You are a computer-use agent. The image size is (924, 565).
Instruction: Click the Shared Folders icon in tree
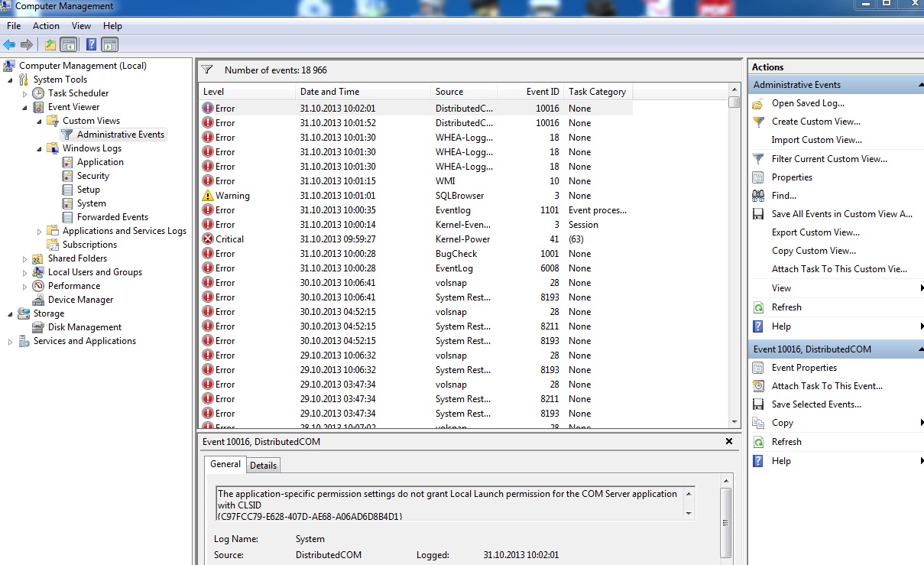[x=38, y=258]
